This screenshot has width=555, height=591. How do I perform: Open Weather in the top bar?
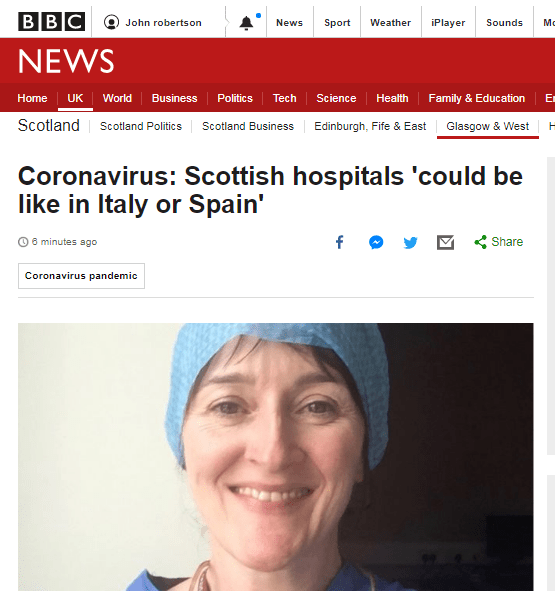click(x=390, y=23)
